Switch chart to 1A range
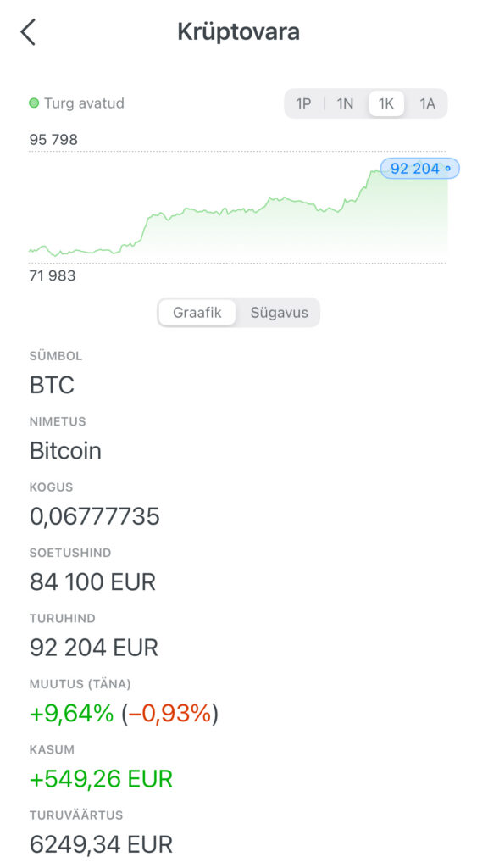 [x=427, y=103]
